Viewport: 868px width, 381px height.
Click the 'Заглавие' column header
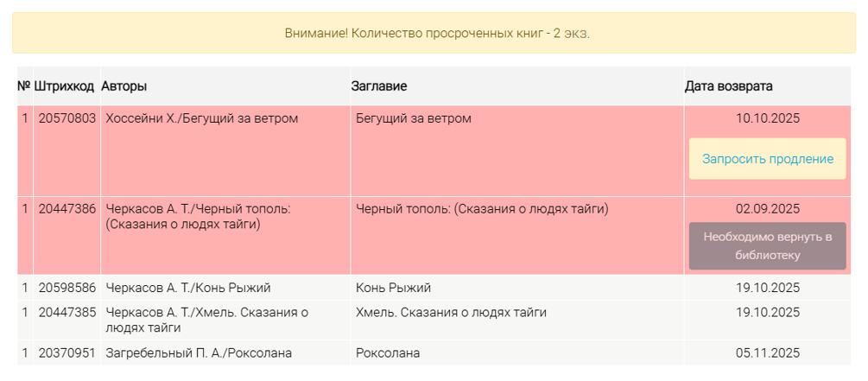coord(379,86)
